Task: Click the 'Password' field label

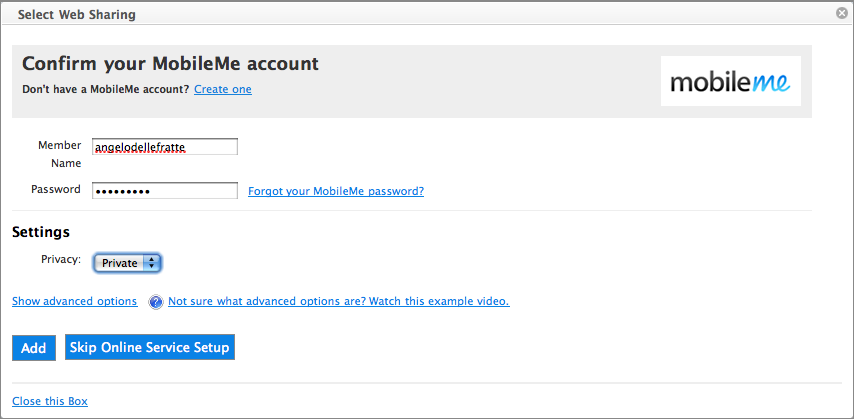Action: [56, 189]
